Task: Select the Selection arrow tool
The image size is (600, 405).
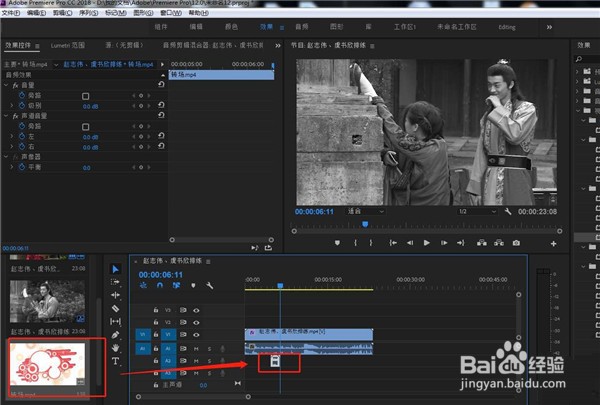Action: 115,269
